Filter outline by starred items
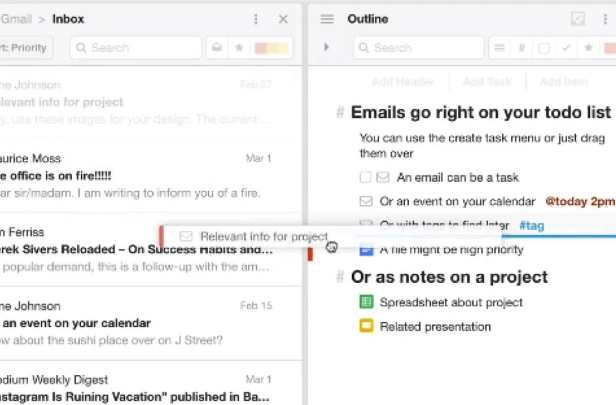This screenshot has width=616, height=405. tap(588, 48)
